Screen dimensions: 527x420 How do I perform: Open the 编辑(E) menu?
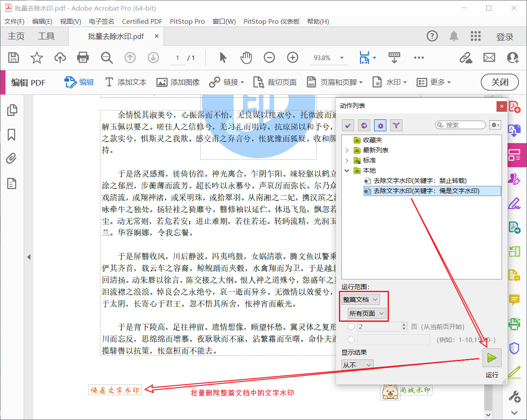click(x=42, y=21)
